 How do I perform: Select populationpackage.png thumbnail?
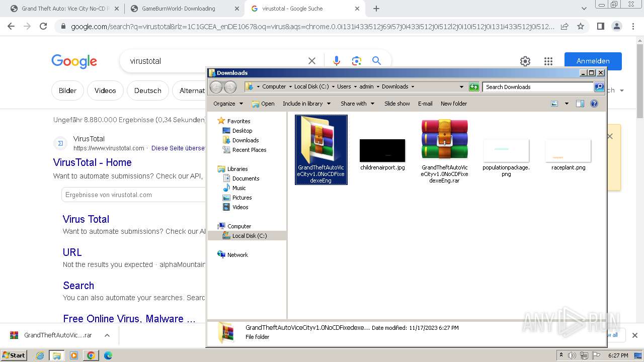(x=506, y=150)
